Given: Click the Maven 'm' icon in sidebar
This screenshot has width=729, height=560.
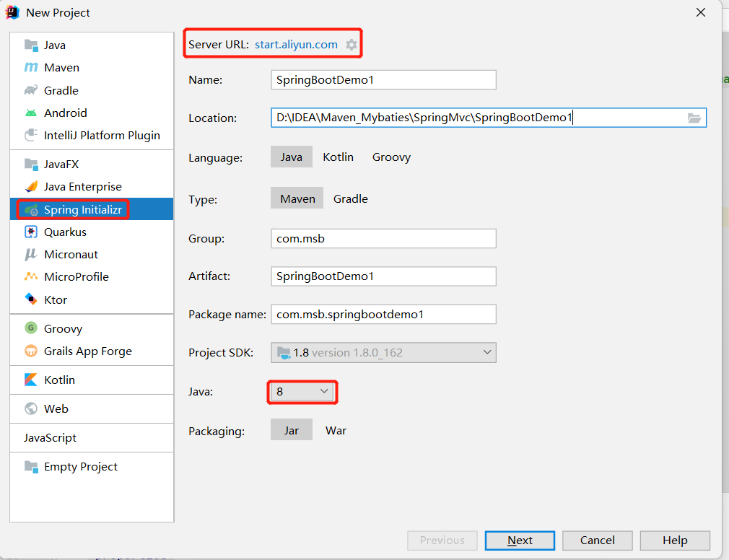Looking at the screenshot, I should point(31,67).
